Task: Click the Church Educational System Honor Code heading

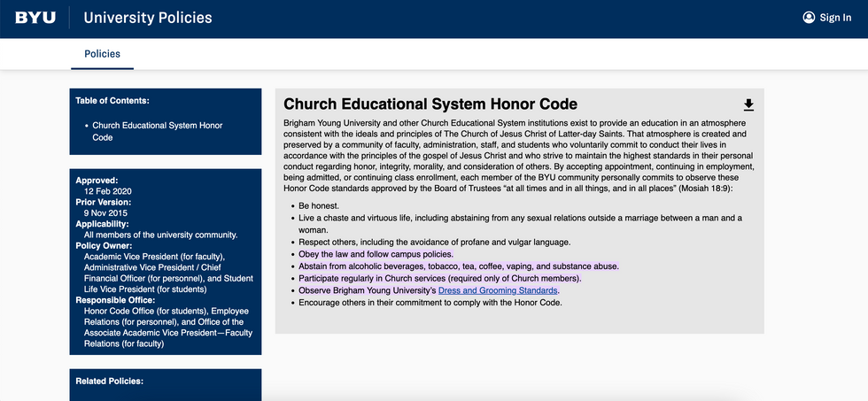Action: [430, 104]
